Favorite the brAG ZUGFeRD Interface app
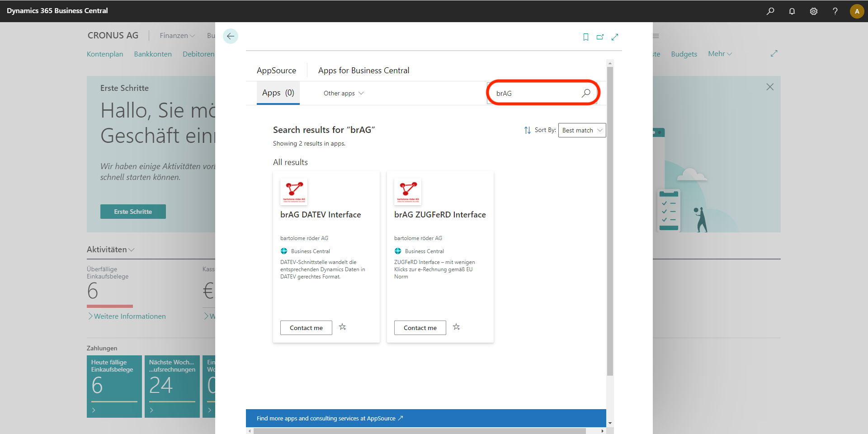 coord(457,327)
